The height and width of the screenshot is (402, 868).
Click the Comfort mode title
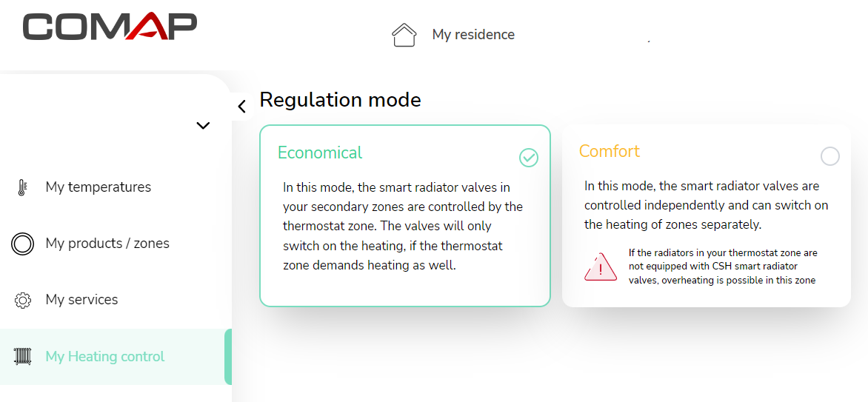(610, 151)
